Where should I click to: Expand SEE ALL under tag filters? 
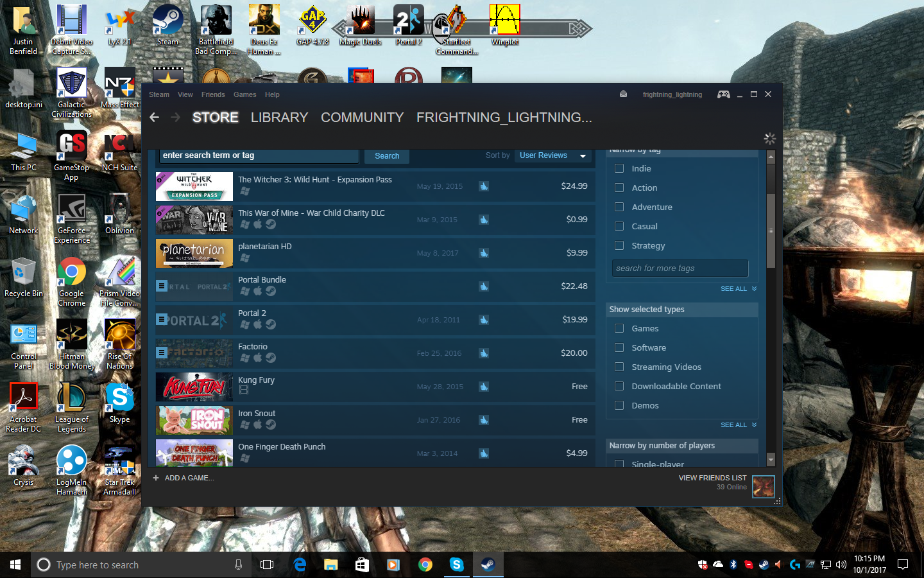(x=738, y=289)
